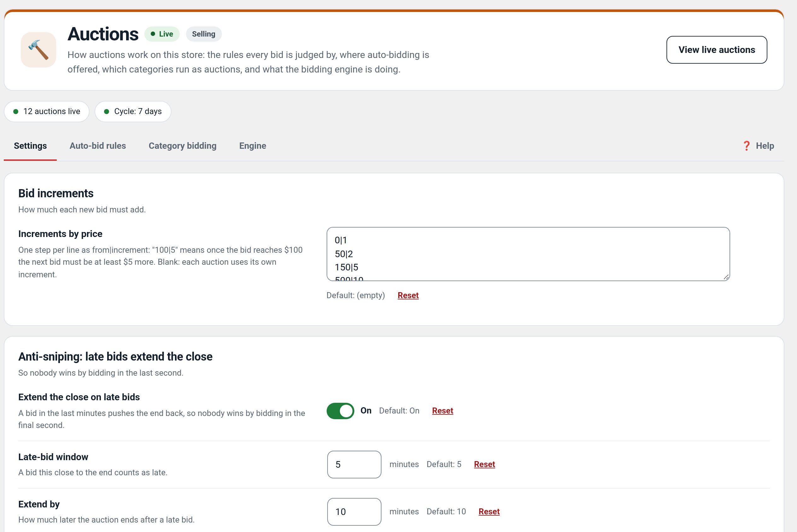Open View live auctions
This screenshot has width=797, height=532.
coord(717,49)
